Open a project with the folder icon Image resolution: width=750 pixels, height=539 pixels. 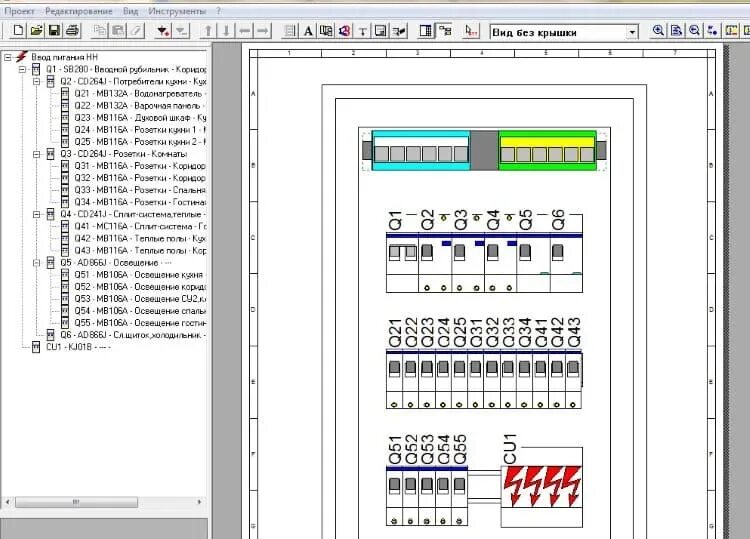[36, 32]
